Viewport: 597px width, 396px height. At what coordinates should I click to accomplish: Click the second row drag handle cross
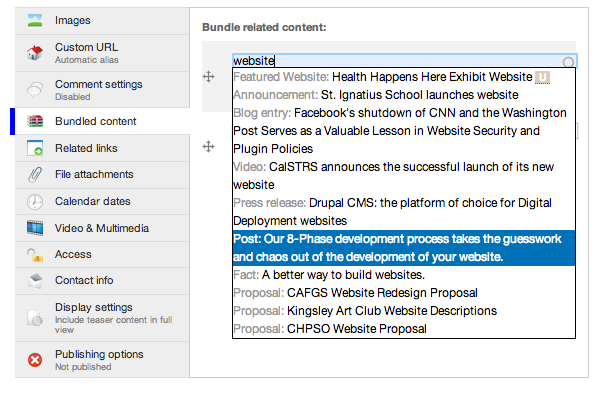point(209,147)
